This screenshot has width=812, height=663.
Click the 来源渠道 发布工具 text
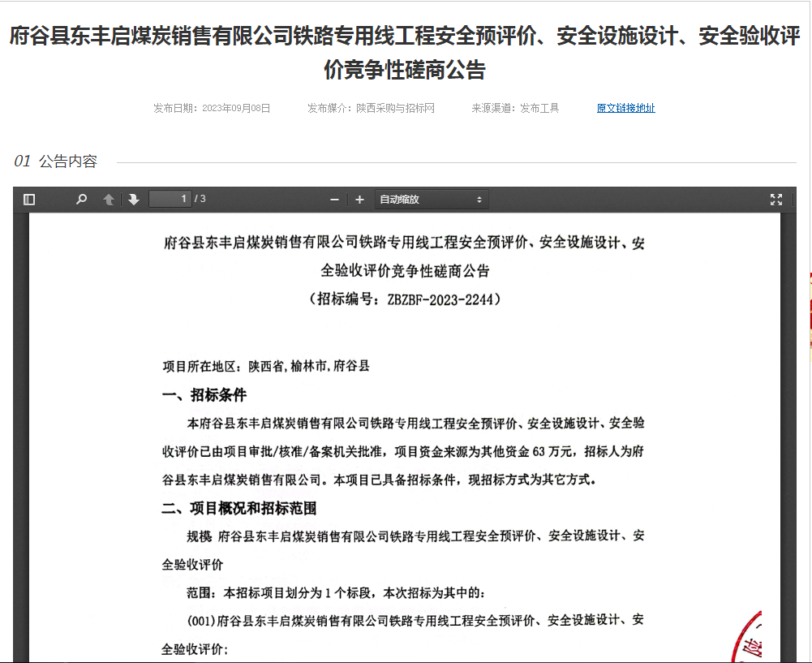515,108
